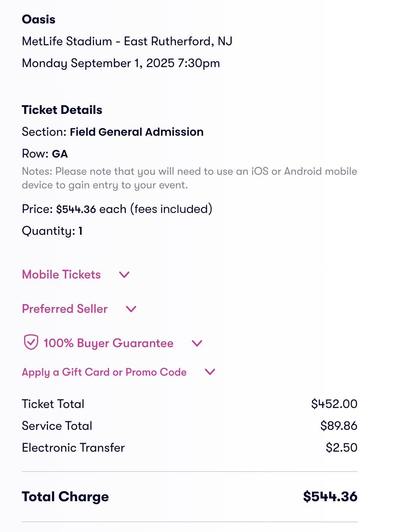The image size is (408, 532).
Task: Click the Electronic Transfer fee $2.50
Action: pos(342,447)
